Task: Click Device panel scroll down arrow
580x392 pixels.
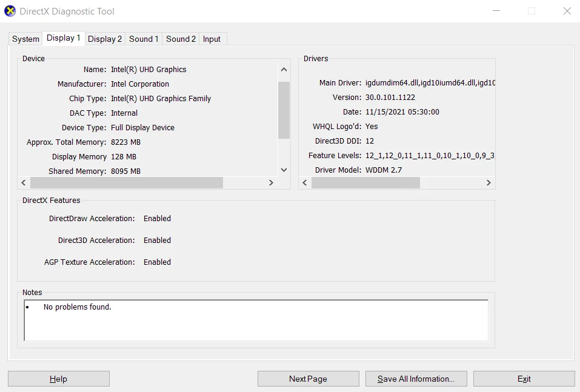Action: click(x=284, y=170)
